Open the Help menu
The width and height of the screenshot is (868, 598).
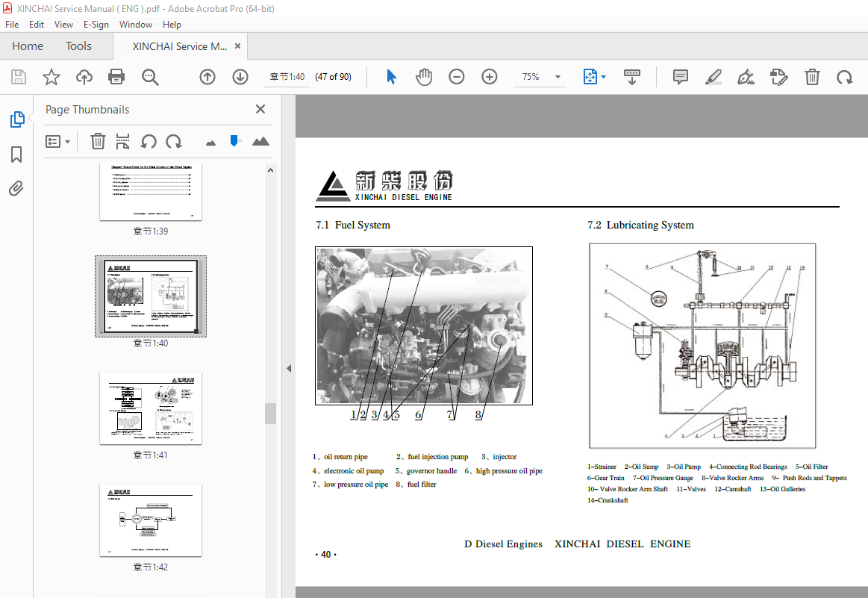[x=172, y=25]
